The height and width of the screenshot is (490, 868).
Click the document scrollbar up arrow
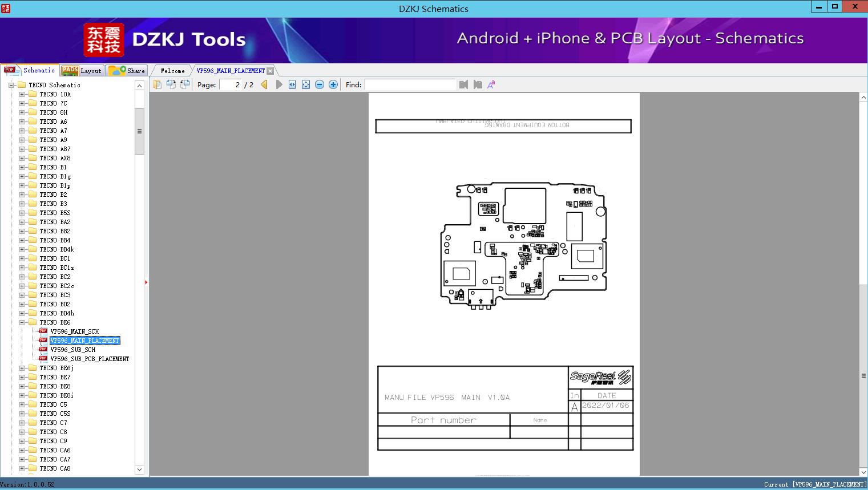pyautogui.click(x=863, y=98)
